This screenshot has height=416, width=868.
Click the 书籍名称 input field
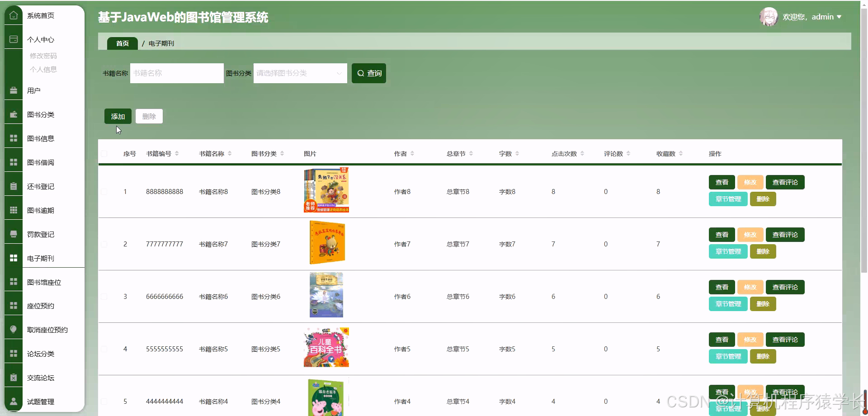(x=177, y=73)
